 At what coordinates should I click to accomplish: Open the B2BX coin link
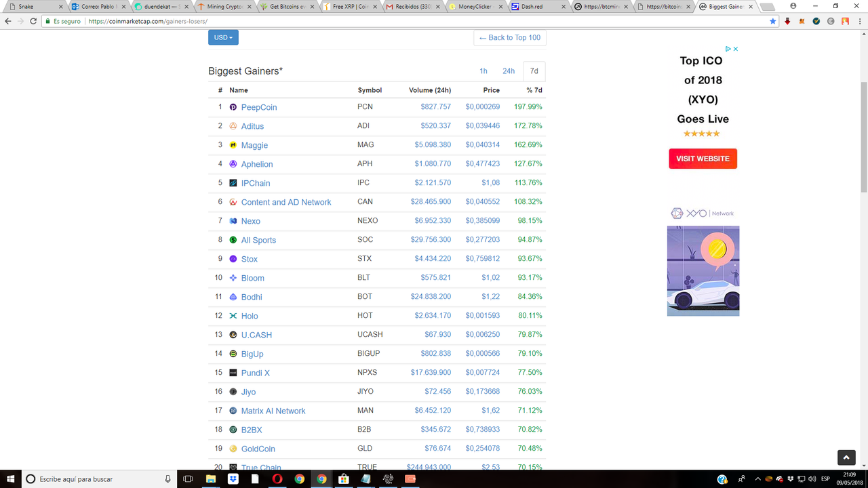click(252, 430)
